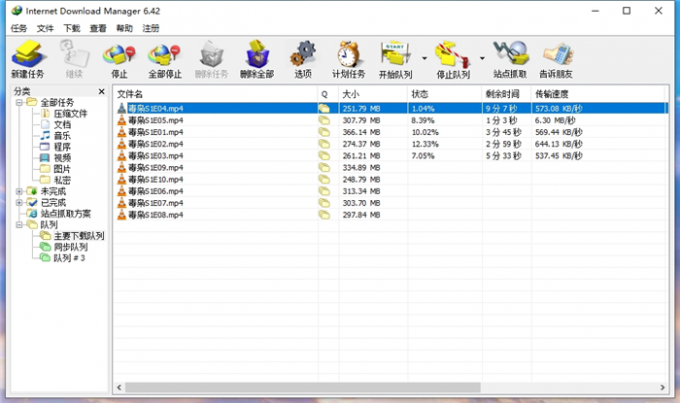Select 视频 category in tree
This screenshot has height=403, width=680.
tap(62, 158)
